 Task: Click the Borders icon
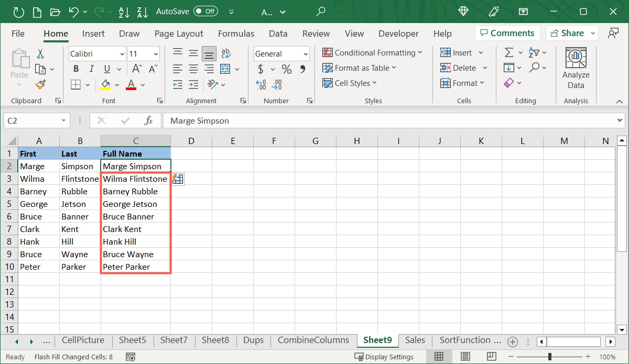tap(75, 84)
